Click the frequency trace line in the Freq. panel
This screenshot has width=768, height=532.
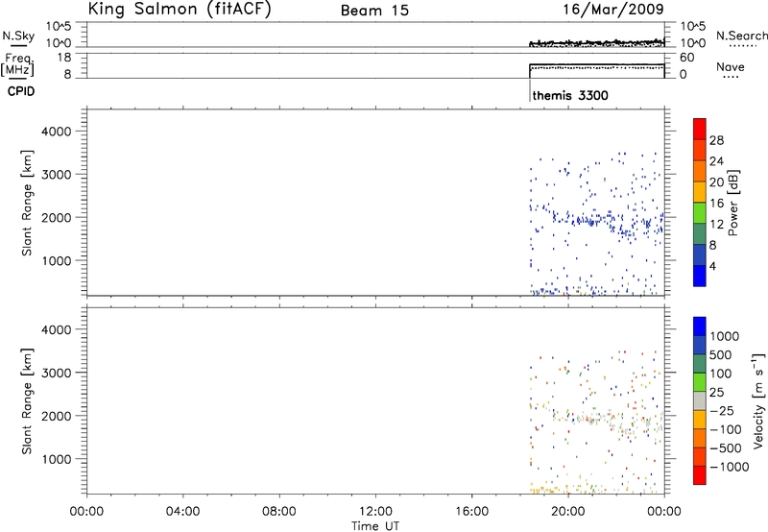point(596,64)
